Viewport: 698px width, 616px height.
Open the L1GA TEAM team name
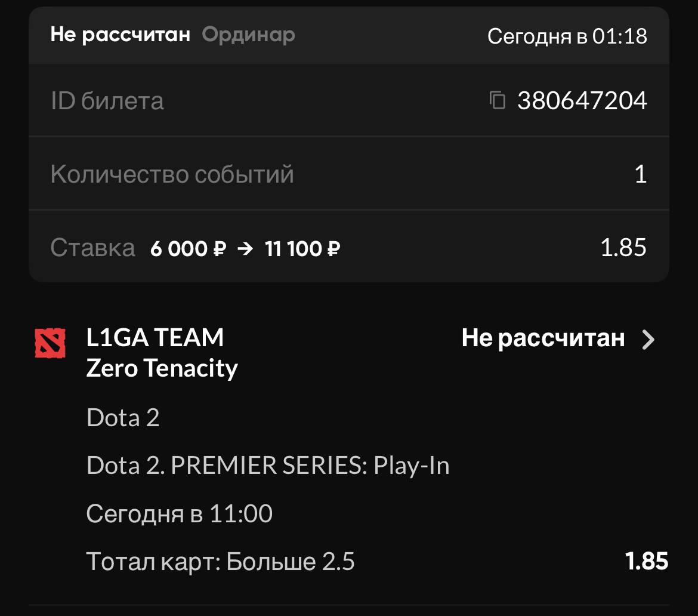[x=155, y=338]
